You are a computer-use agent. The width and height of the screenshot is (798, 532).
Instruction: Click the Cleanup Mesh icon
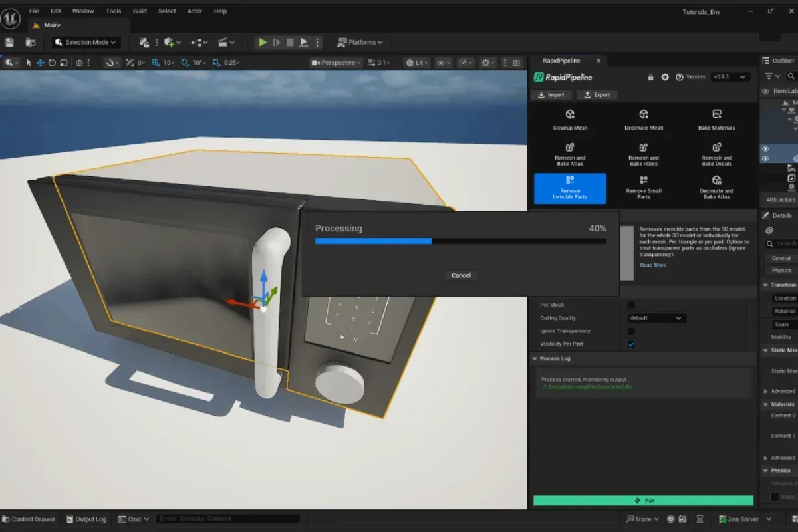(570, 115)
